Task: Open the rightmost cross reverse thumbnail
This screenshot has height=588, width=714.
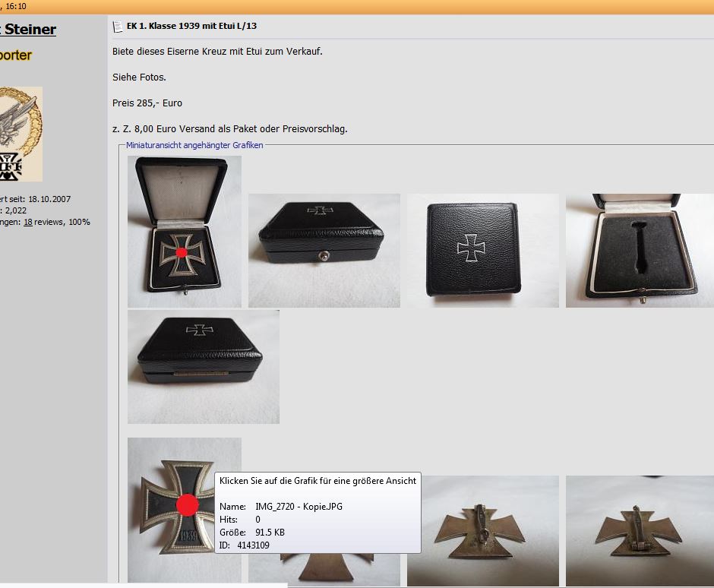Action: click(640, 530)
